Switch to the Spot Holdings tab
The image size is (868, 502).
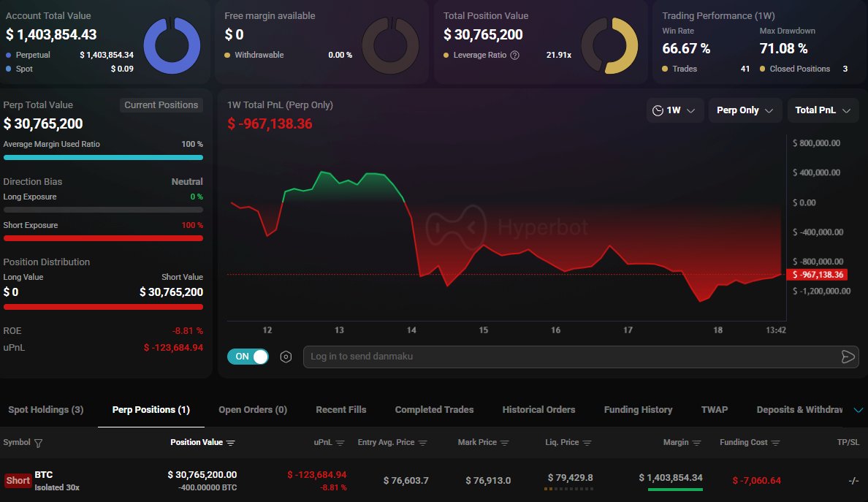45,410
